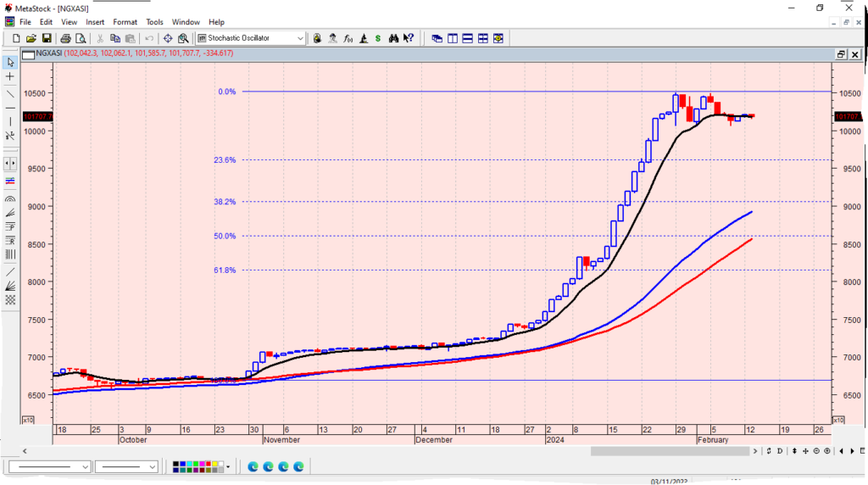Viewport: 868px width, 485px height.
Task: Open the Print Preview tool
Action: 81,38
